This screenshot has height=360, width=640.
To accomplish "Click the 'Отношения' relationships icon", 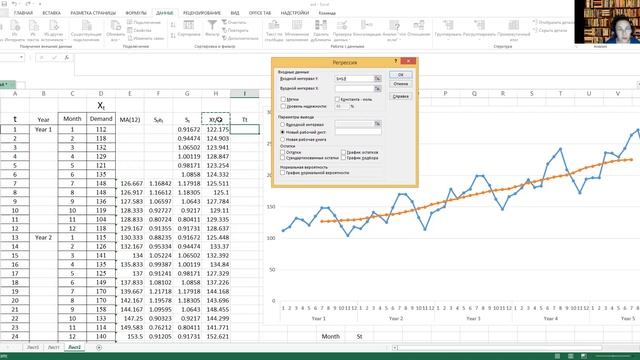I will pos(419,25).
